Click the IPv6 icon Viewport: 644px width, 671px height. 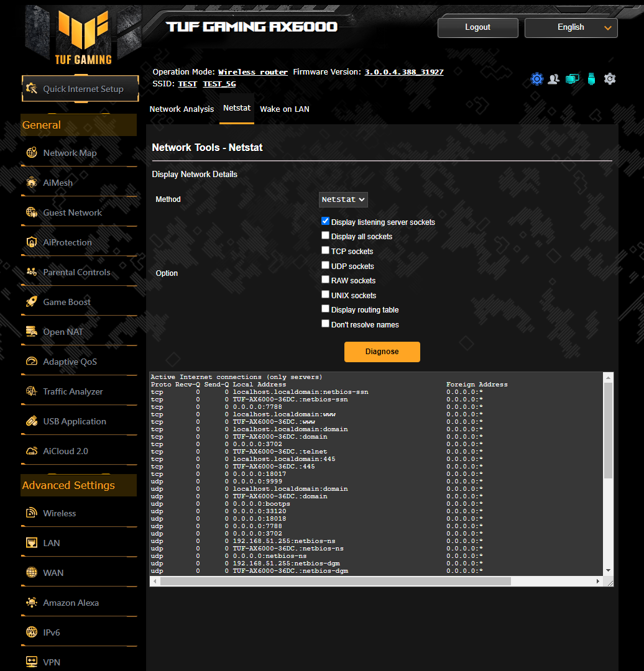(x=32, y=632)
